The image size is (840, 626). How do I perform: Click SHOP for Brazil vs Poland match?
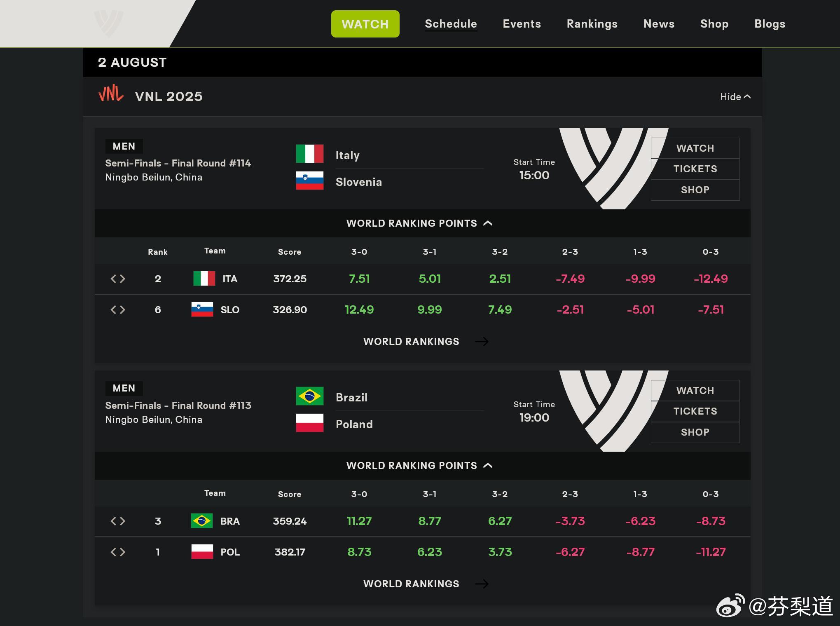point(695,432)
